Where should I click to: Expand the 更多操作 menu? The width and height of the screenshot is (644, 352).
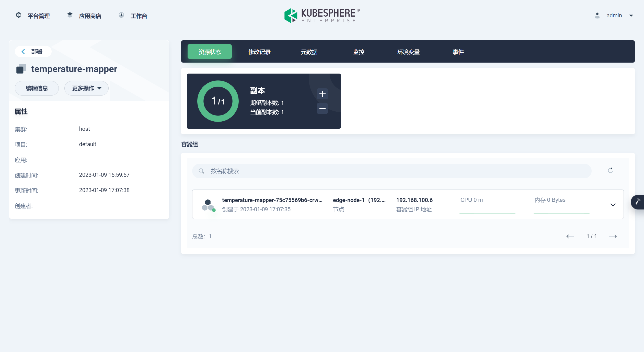[x=86, y=88]
